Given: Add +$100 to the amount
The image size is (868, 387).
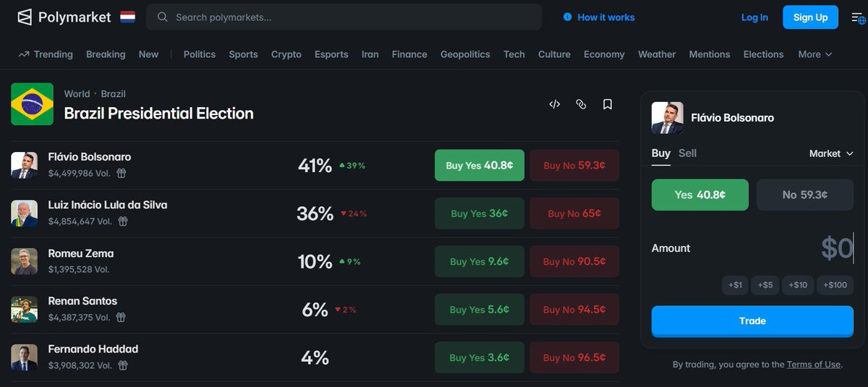Looking at the screenshot, I should coord(835,285).
